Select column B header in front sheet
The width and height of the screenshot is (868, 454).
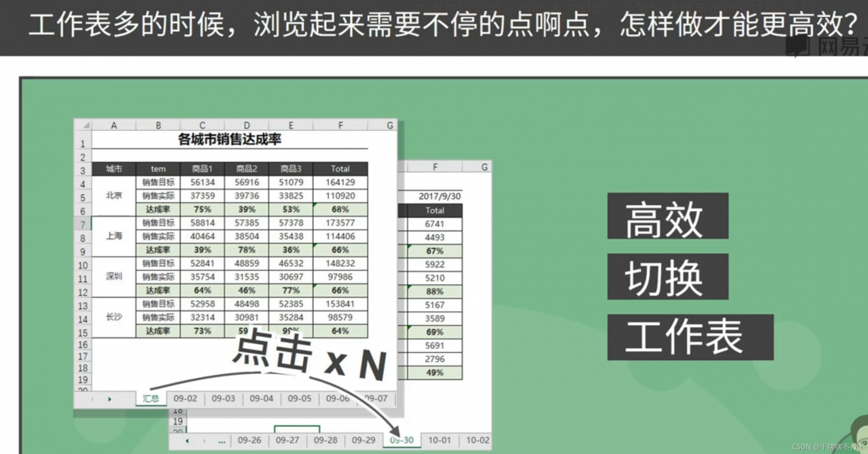click(158, 126)
